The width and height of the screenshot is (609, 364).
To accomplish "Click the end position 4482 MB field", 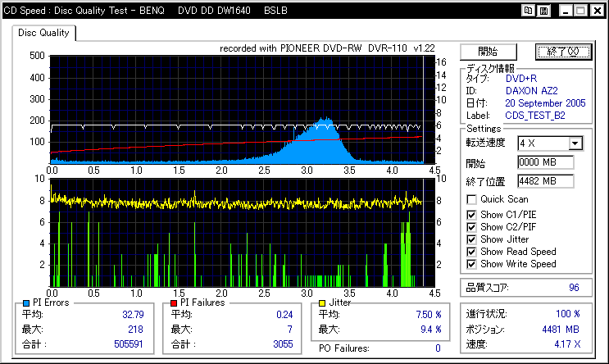I will [x=545, y=180].
